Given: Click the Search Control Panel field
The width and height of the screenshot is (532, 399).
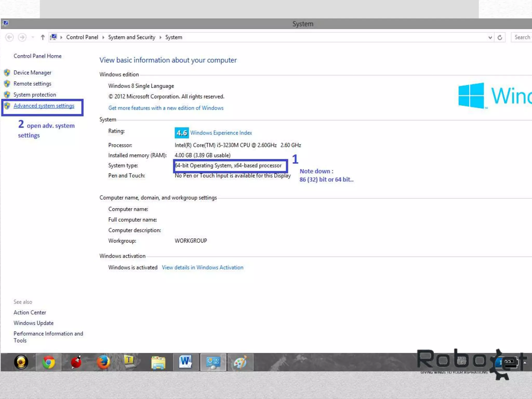Looking at the screenshot, I should coord(522,37).
